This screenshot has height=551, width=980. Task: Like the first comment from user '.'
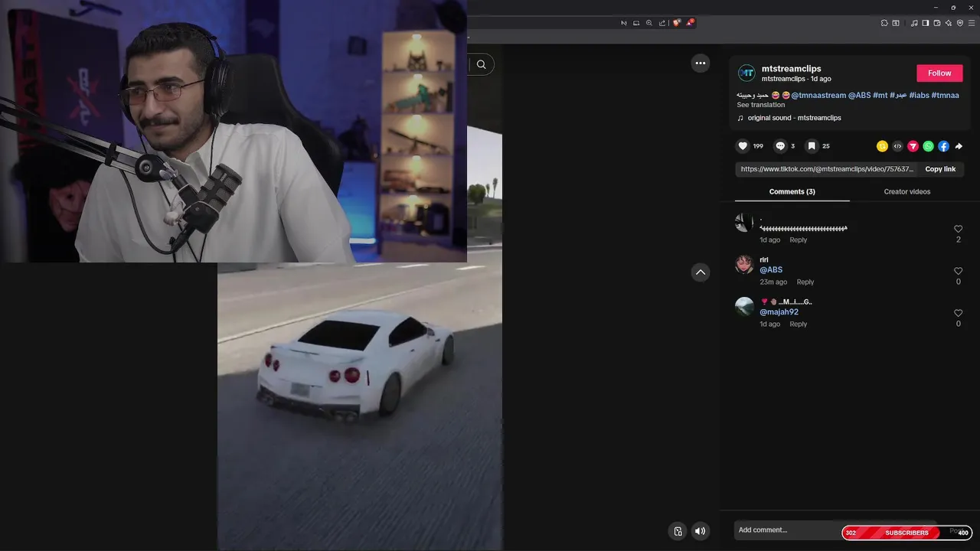pyautogui.click(x=958, y=229)
